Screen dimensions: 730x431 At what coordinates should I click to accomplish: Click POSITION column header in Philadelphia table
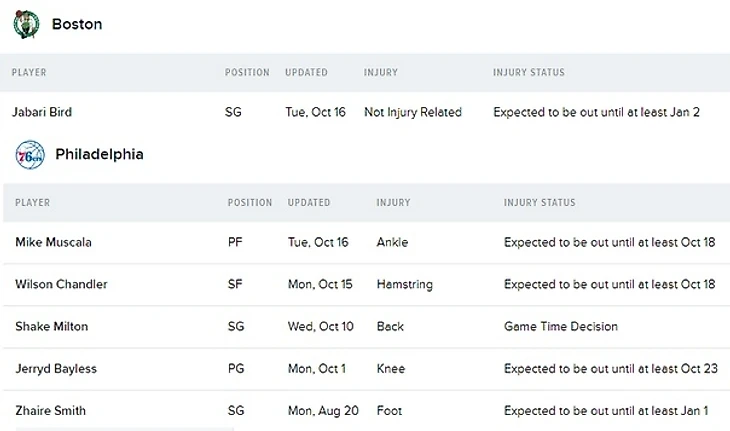coord(250,203)
